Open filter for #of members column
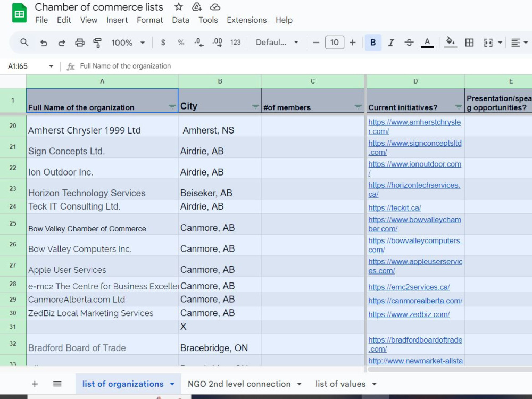The height and width of the screenshot is (399, 532). point(358,107)
